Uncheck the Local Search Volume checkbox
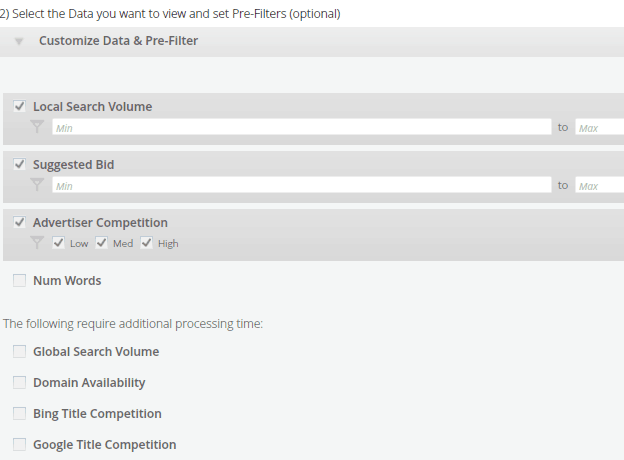The height and width of the screenshot is (460, 624). [20, 106]
